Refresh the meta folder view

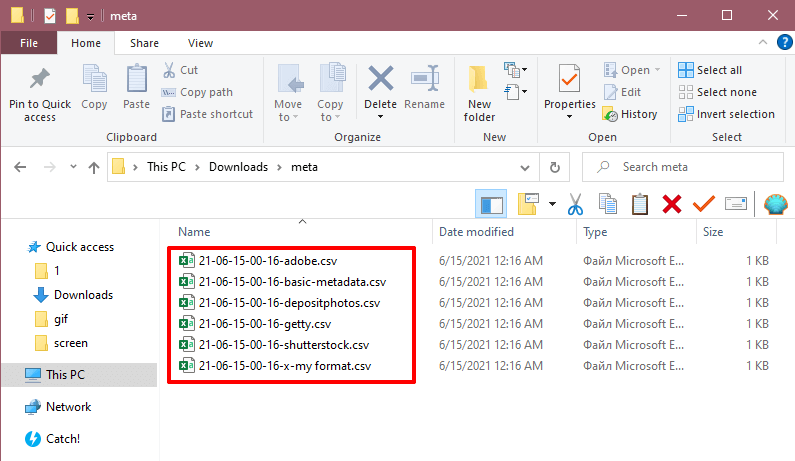(555, 167)
